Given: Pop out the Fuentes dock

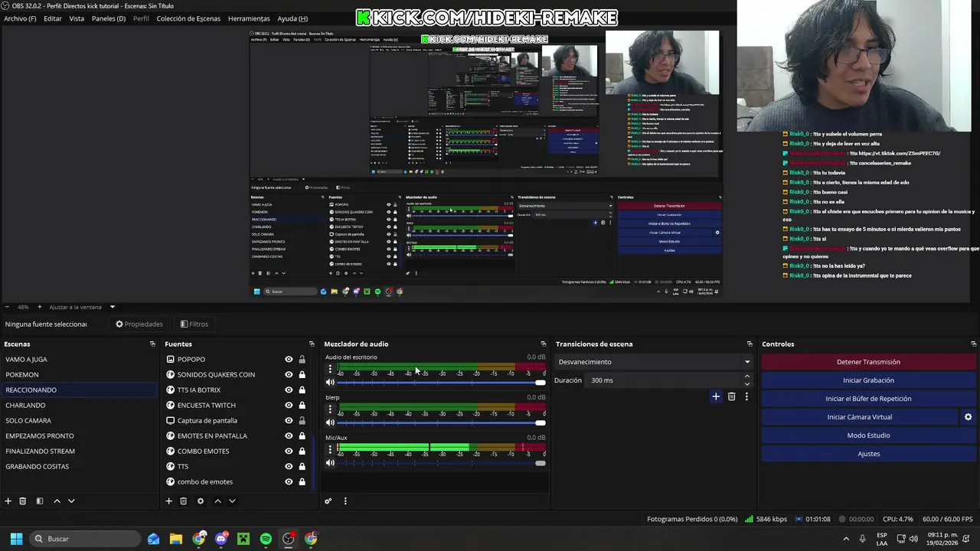Looking at the screenshot, I should click(x=312, y=344).
